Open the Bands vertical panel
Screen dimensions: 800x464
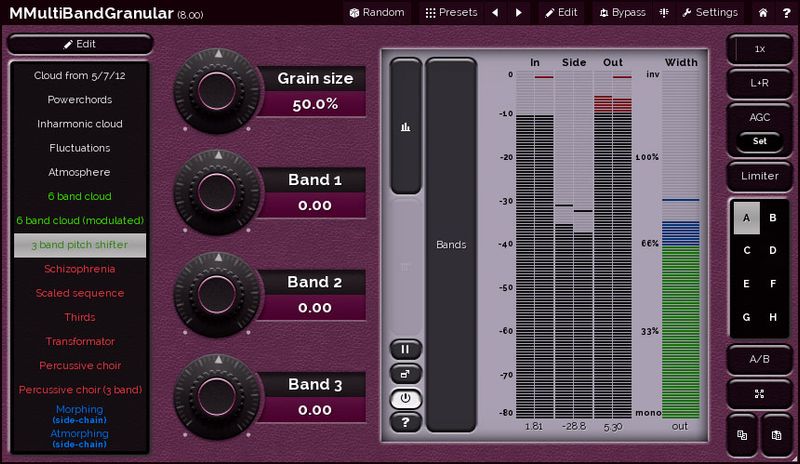[451, 245]
